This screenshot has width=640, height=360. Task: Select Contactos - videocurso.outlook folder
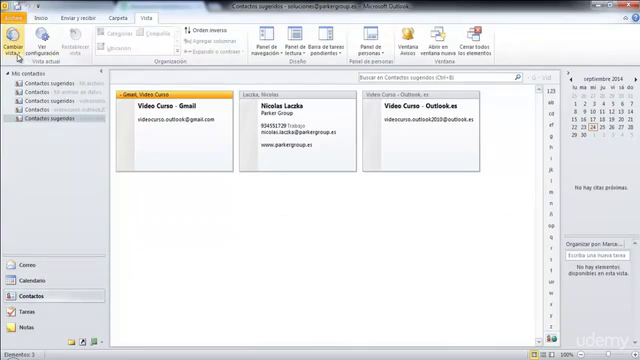click(60, 110)
